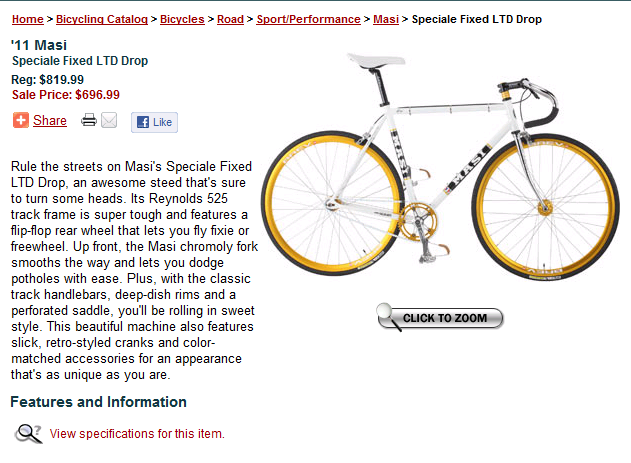Select the Road breadcrumb link

coord(230,19)
